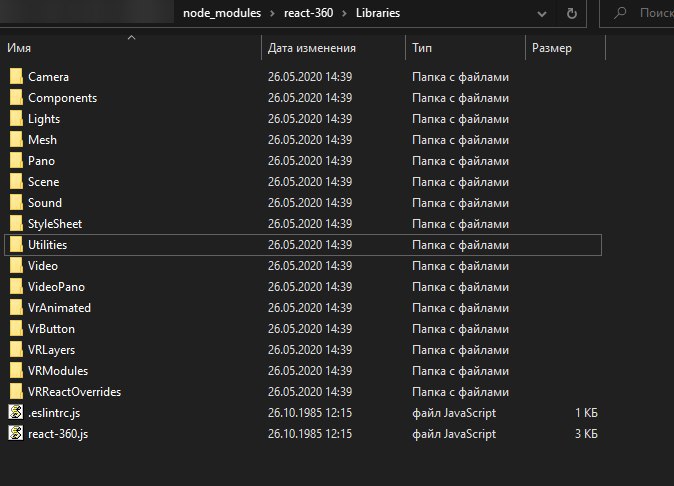The image size is (674, 486).
Task: Click the Sound folder icon
Action: (16, 202)
